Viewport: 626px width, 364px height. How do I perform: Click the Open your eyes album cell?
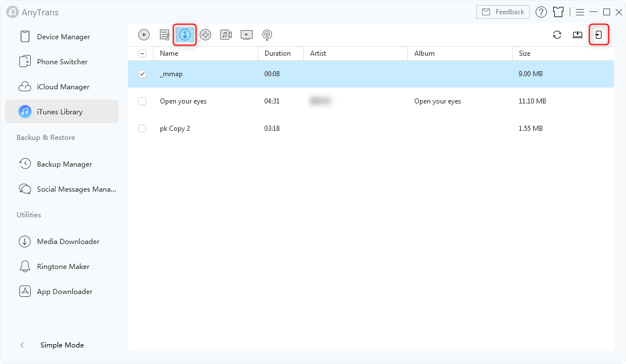(x=438, y=101)
